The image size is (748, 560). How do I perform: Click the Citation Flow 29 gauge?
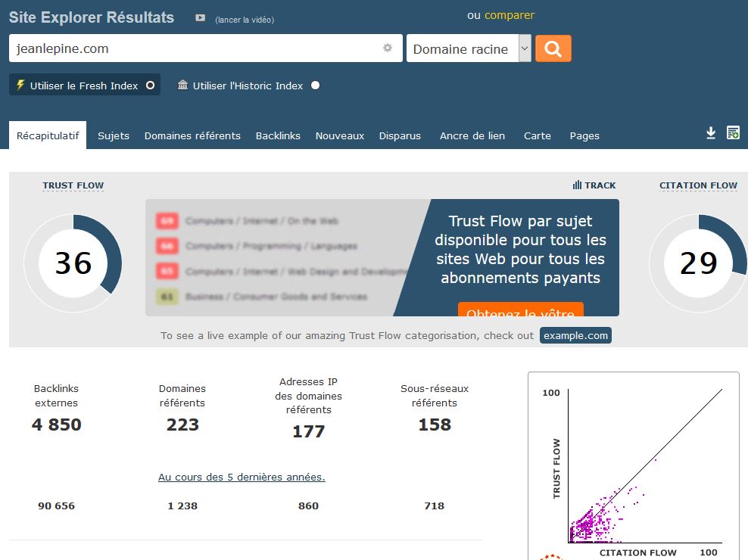698,263
